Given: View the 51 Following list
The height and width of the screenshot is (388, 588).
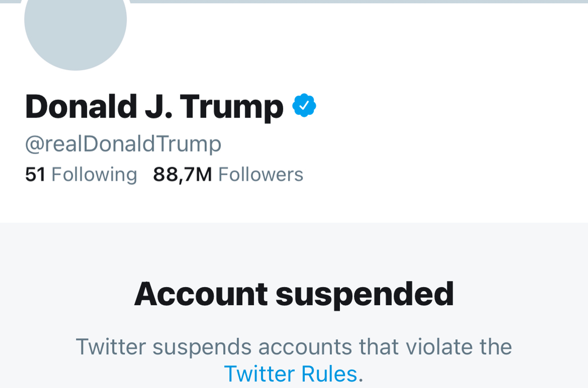Looking at the screenshot, I should pos(81,175).
